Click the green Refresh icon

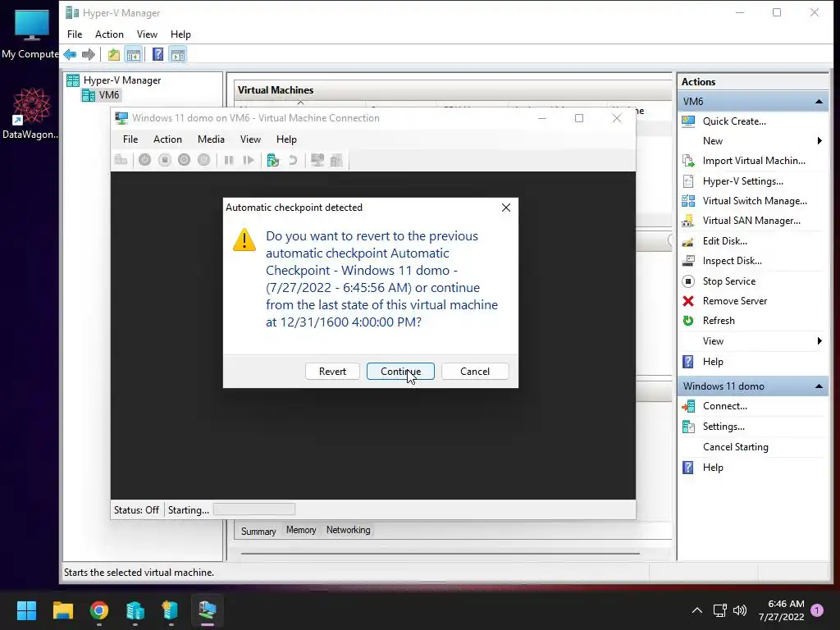click(x=688, y=321)
